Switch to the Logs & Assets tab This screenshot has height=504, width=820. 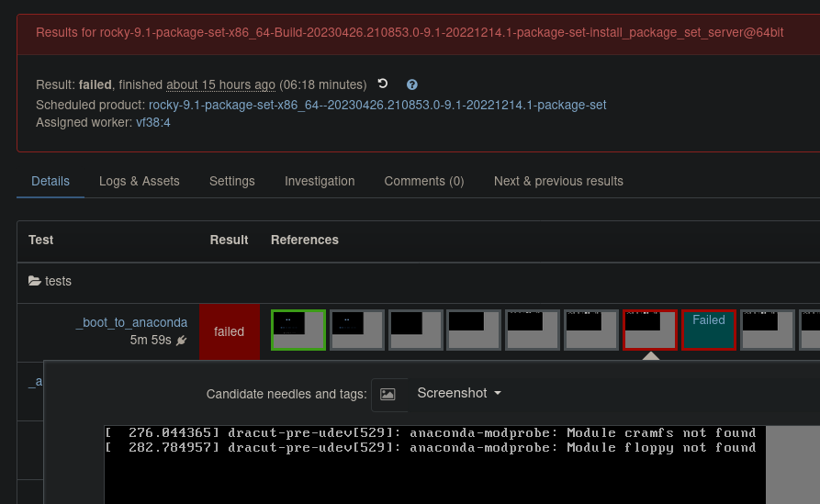140,181
